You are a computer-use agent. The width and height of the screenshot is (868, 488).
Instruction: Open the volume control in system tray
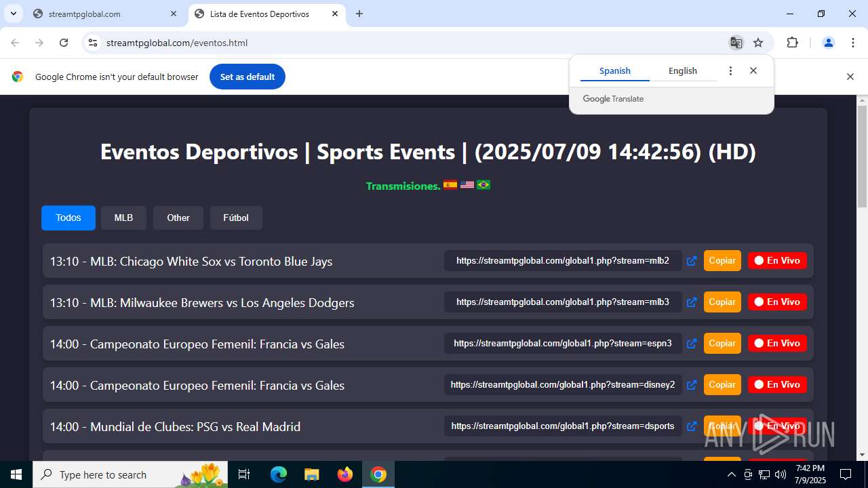pyautogui.click(x=781, y=474)
